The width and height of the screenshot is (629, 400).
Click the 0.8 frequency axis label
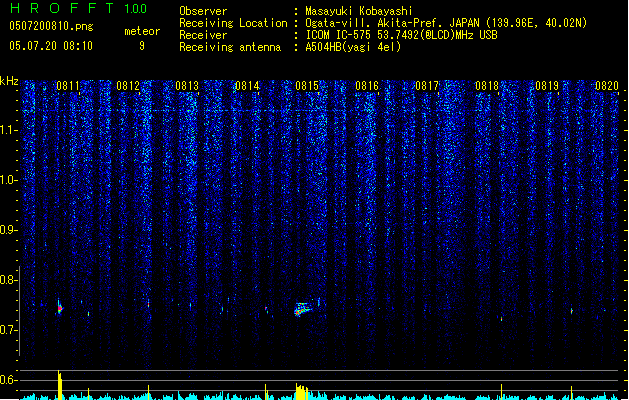(9, 280)
